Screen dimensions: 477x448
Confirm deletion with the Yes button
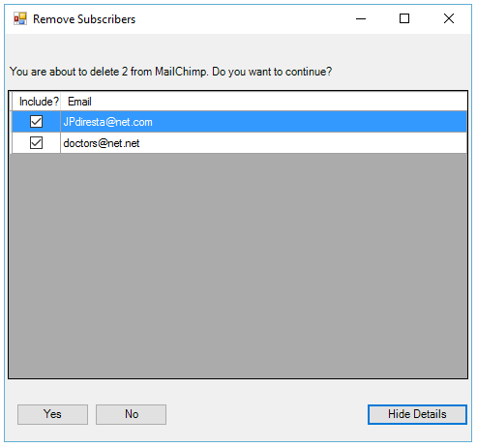pyautogui.click(x=52, y=414)
